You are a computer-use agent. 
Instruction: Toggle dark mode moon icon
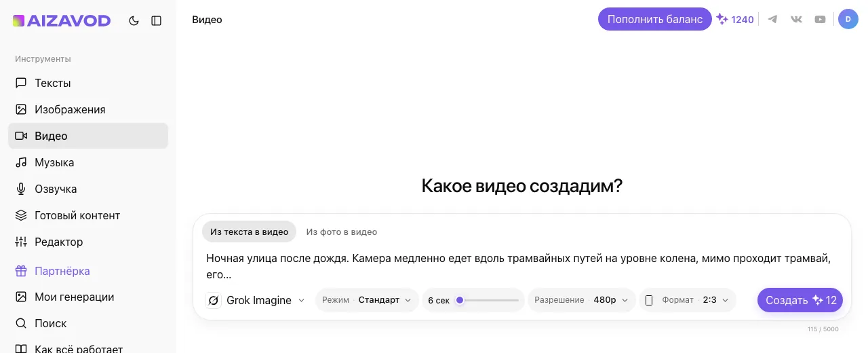(134, 21)
